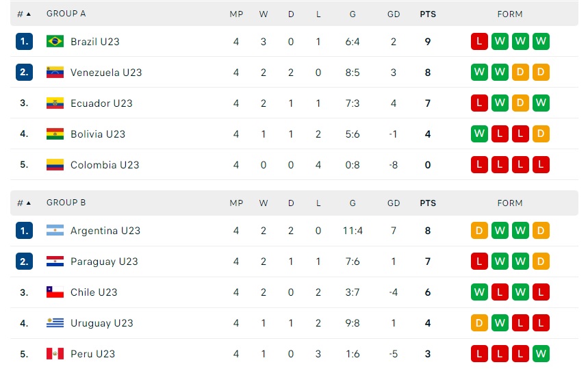Image resolution: width=588 pixels, height=369 pixels.
Task: Click Peru U23's last form result W
Action: click(541, 353)
